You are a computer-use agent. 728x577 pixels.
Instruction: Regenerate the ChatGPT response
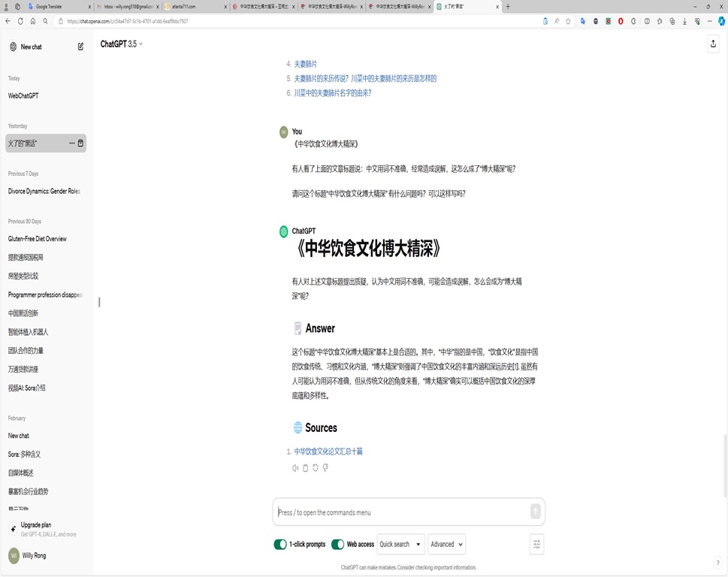click(316, 467)
